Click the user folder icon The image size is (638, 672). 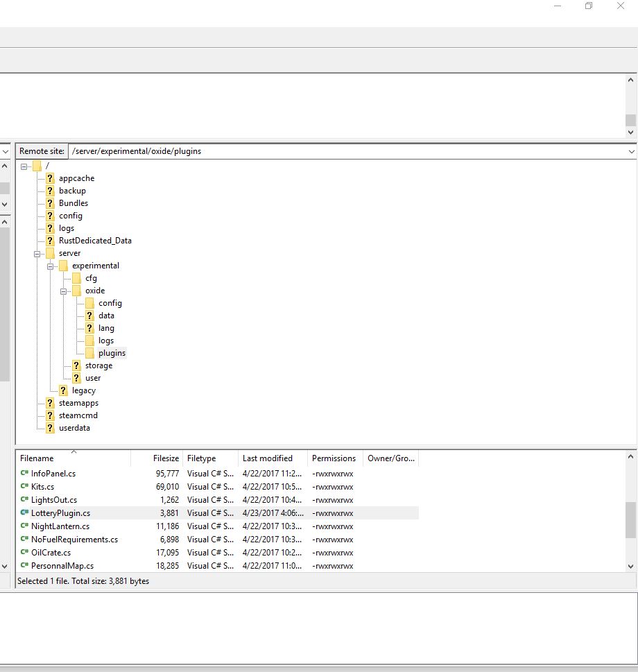(x=77, y=378)
